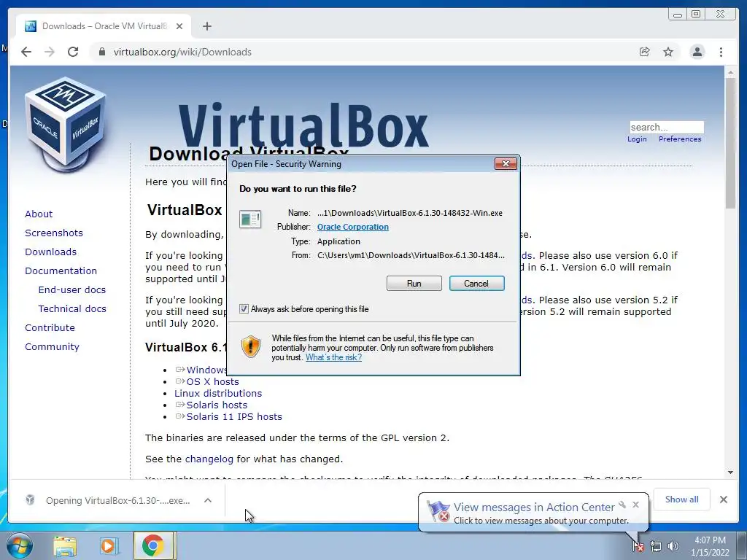The height and width of the screenshot is (560, 747).
Task: Open the Solaris 11 IPS hosts link
Action: pos(234,416)
